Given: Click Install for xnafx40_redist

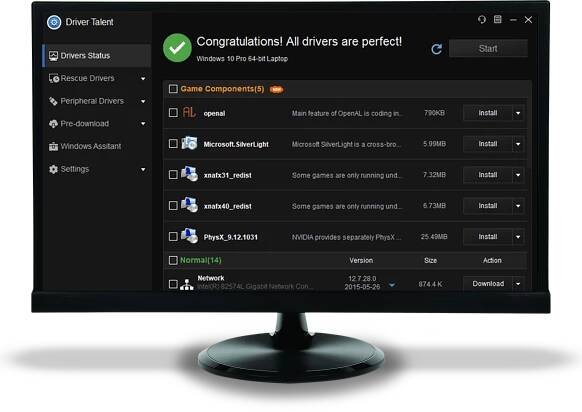Looking at the screenshot, I should 488,206.
